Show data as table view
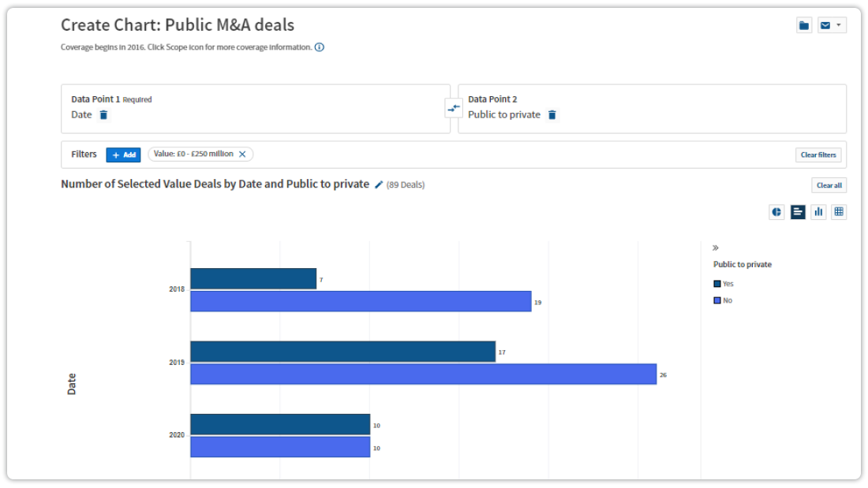This screenshot has height=488, width=868. pyautogui.click(x=839, y=211)
